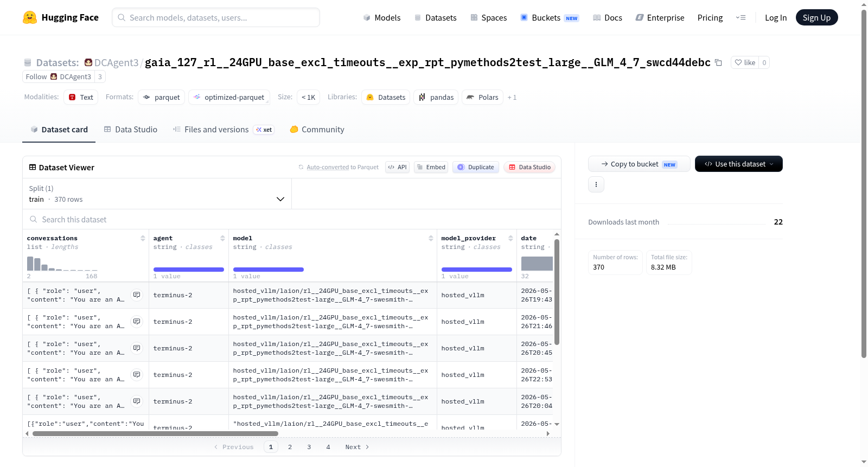This screenshot has width=868, height=467.
Task: Expand Use this dataset dropdown
Action: [739, 164]
